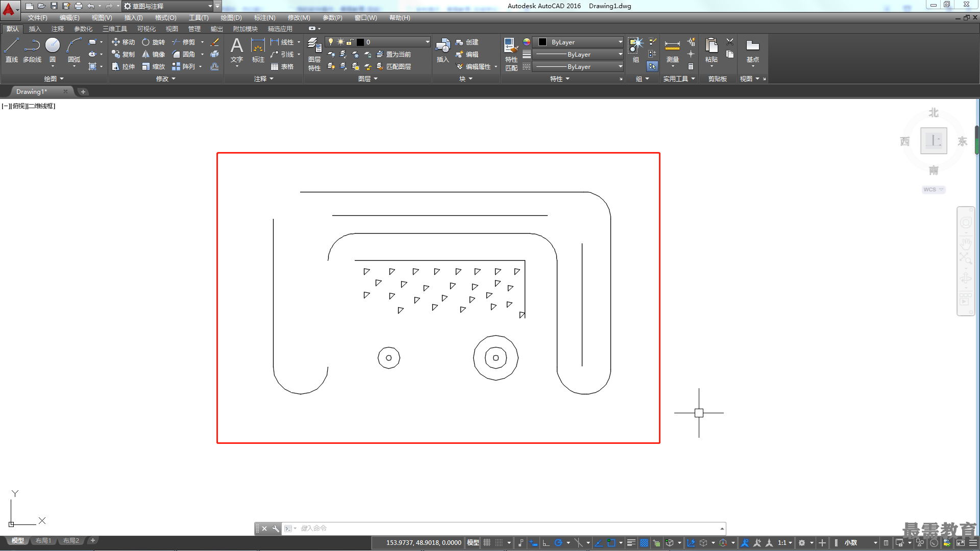Toggle Model space (模型) status button
The height and width of the screenshot is (551, 980).
[x=473, y=542]
